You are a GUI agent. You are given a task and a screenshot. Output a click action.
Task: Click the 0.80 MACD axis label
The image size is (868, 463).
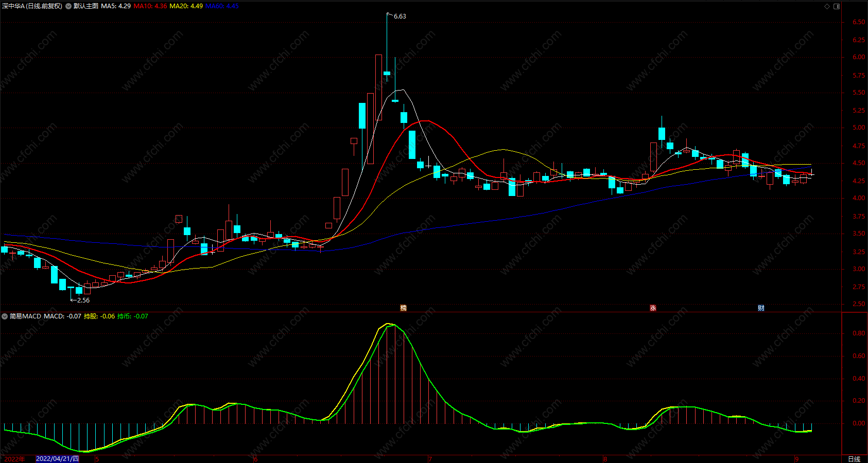[x=859, y=333]
